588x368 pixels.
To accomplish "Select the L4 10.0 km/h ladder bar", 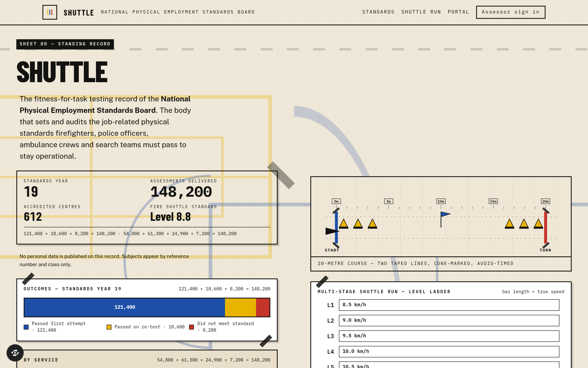I will tap(449, 351).
